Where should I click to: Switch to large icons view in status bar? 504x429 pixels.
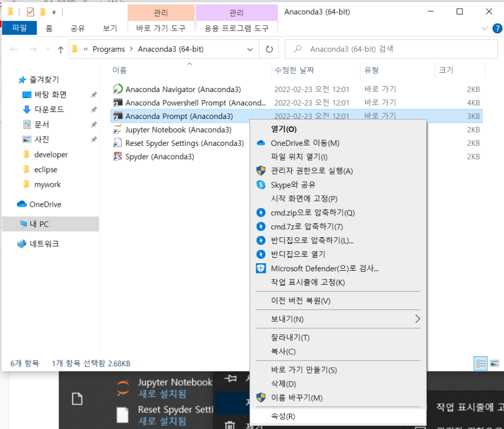(495, 363)
